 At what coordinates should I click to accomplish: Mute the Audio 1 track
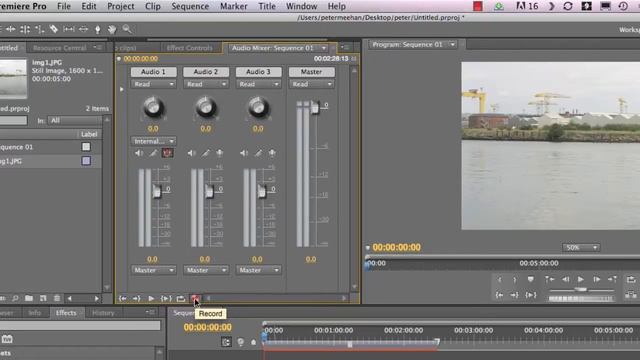point(139,153)
